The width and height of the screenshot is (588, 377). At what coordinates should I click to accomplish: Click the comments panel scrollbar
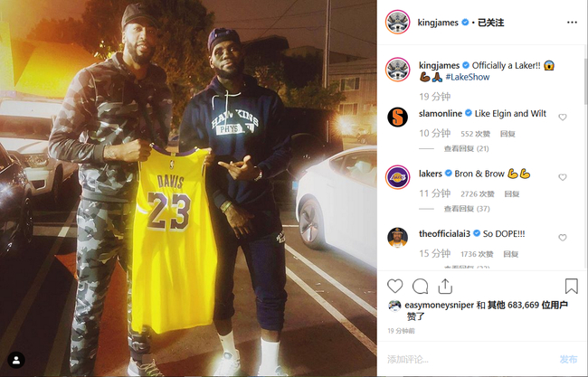coord(586,80)
